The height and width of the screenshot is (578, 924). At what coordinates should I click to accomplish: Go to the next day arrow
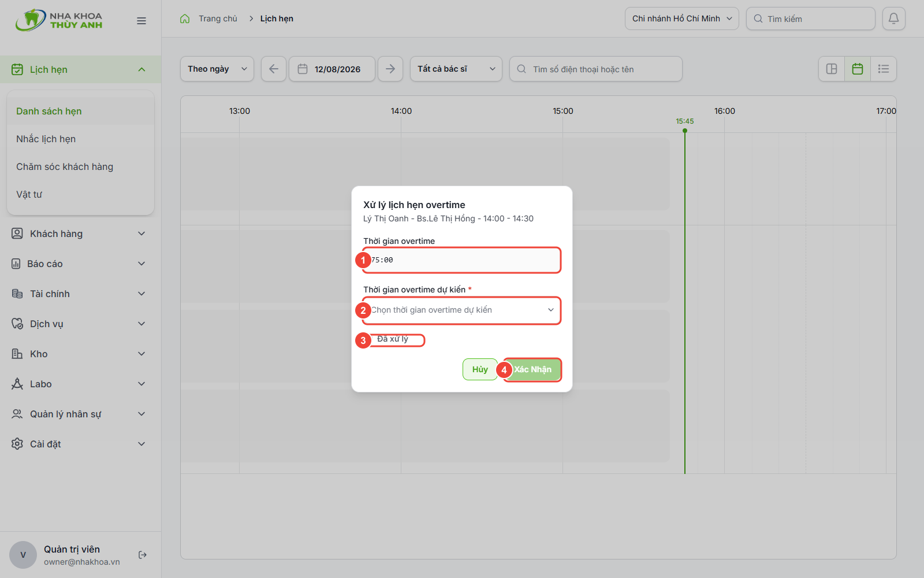click(390, 69)
